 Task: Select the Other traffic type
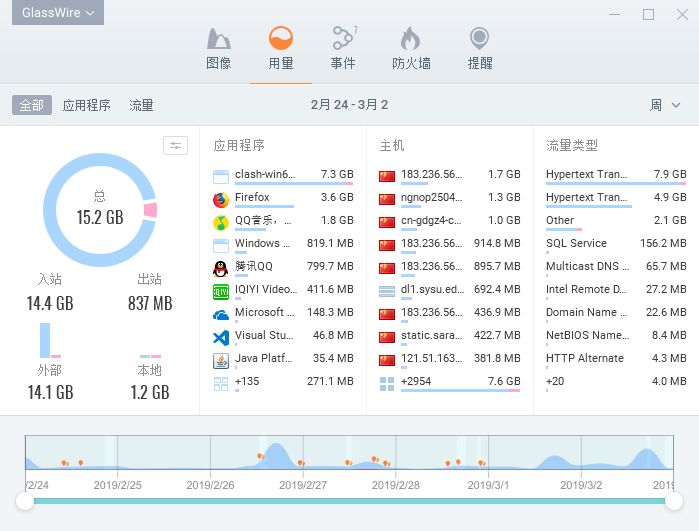point(616,222)
